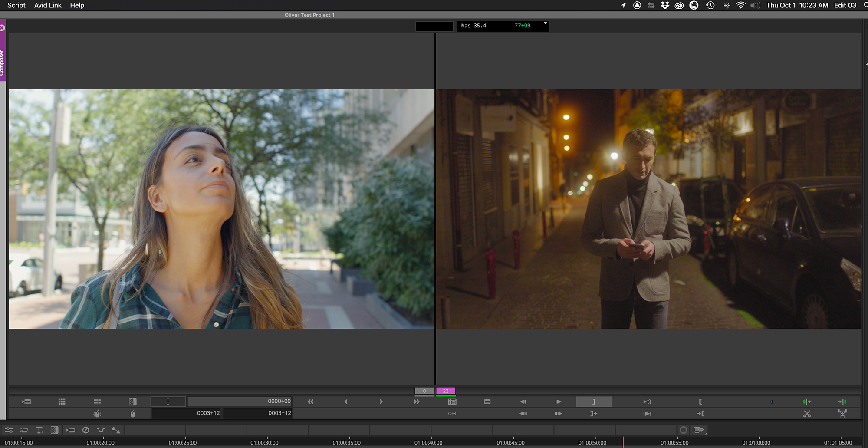Screen dimensions: 868x448
Task: Toggle the Trim B Side button
Action: pos(842,402)
